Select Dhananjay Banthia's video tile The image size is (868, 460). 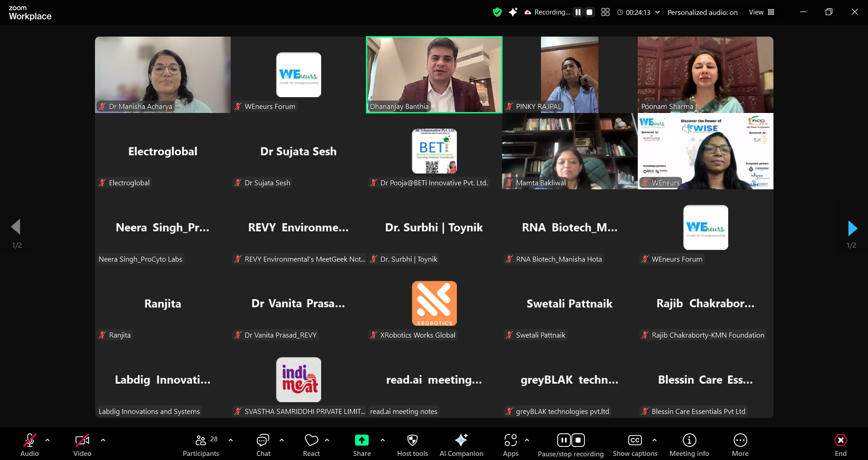pyautogui.click(x=434, y=75)
